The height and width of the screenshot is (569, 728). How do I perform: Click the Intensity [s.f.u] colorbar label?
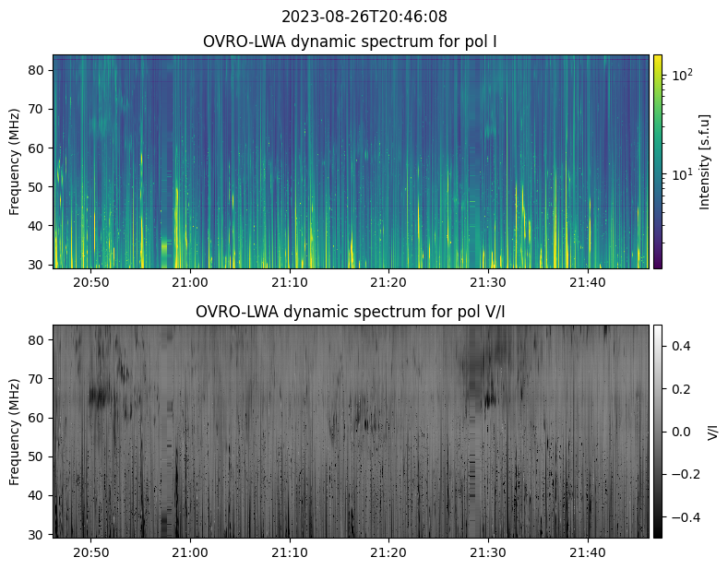[x=706, y=161]
